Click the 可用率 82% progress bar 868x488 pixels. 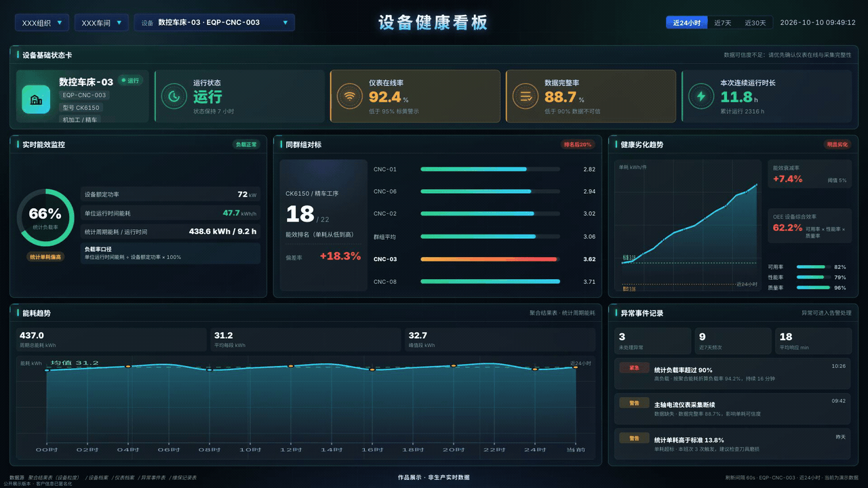(813, 267)
